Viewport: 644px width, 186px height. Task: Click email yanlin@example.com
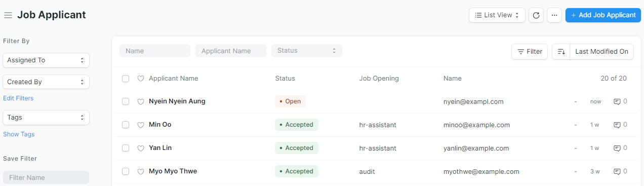pos(476,148)
